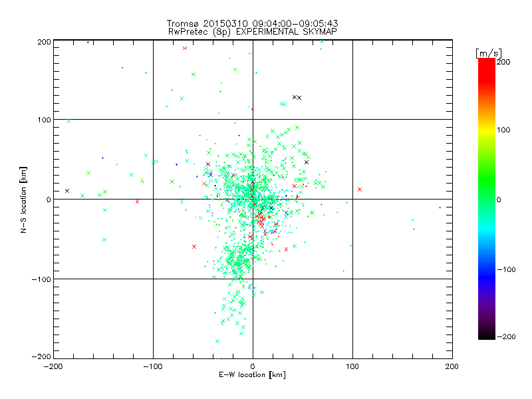Click the colorbar tick label "100"

[503, 130]
